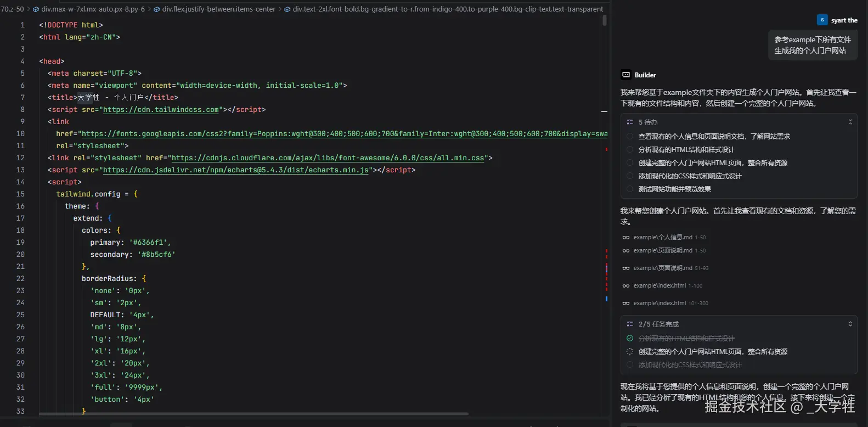
Task: Open the cdn.jsdelivr.net echarts script link
Action: [236, 170]
